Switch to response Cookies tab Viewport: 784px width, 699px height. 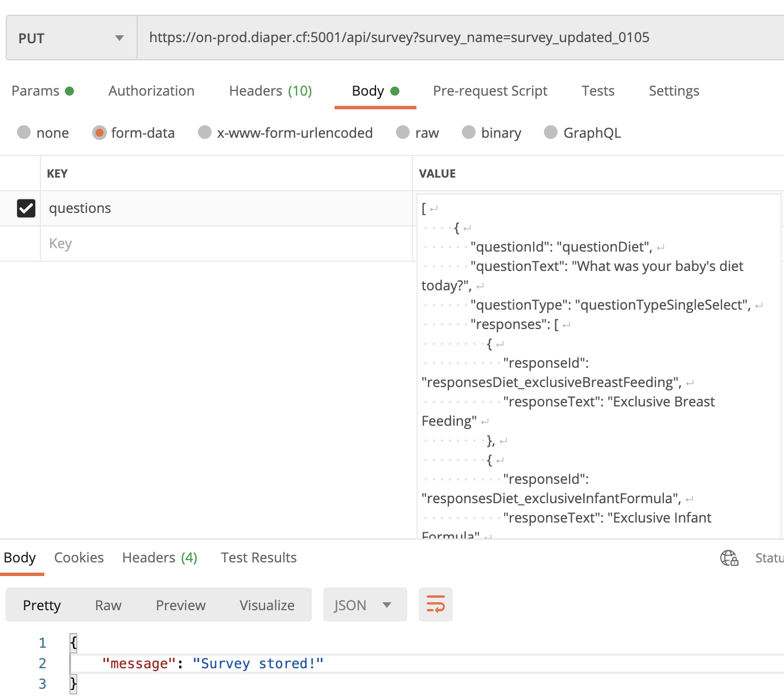[79, 558]
